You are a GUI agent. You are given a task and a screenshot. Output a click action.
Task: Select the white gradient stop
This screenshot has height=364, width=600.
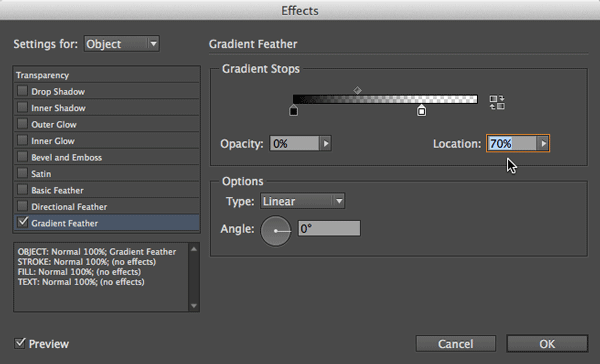tap(421, 111)
